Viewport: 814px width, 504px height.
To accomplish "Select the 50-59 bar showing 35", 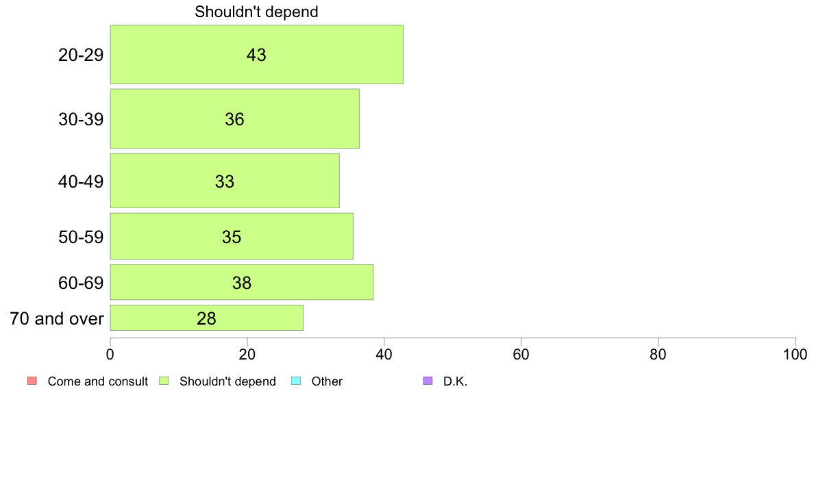I will [x=232, y=236].
